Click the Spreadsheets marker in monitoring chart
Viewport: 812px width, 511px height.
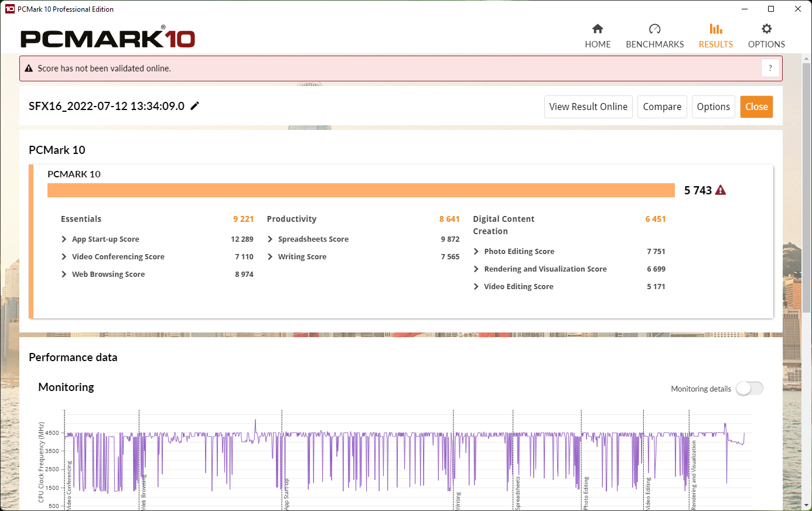coord(518,493)
